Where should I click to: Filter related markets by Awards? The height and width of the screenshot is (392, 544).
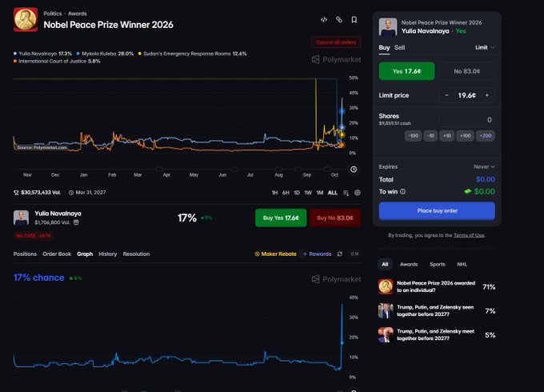pyautogui.click(x=409, y=264)
